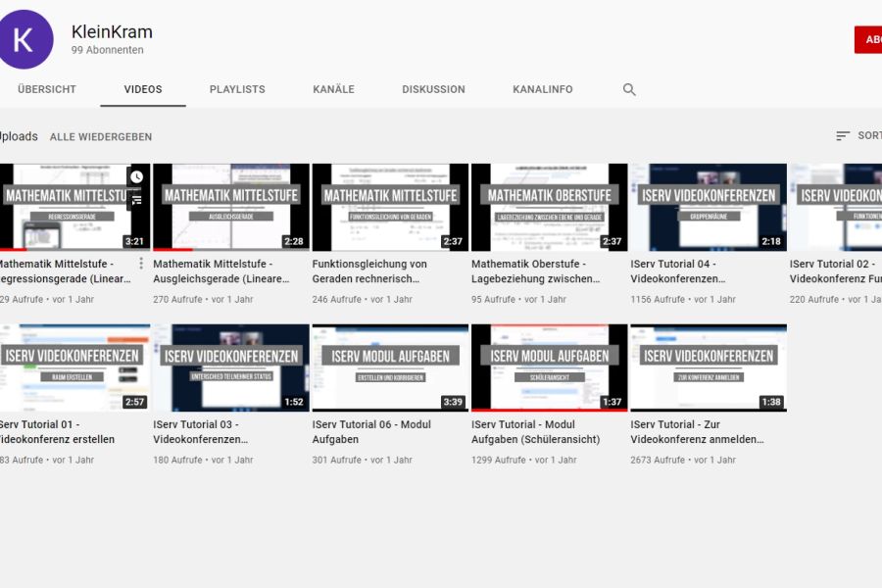882x588 pixels.
Task: Open IServ Raum erstellen thumbnail 2:57
Action: click(x=74, y=368)
